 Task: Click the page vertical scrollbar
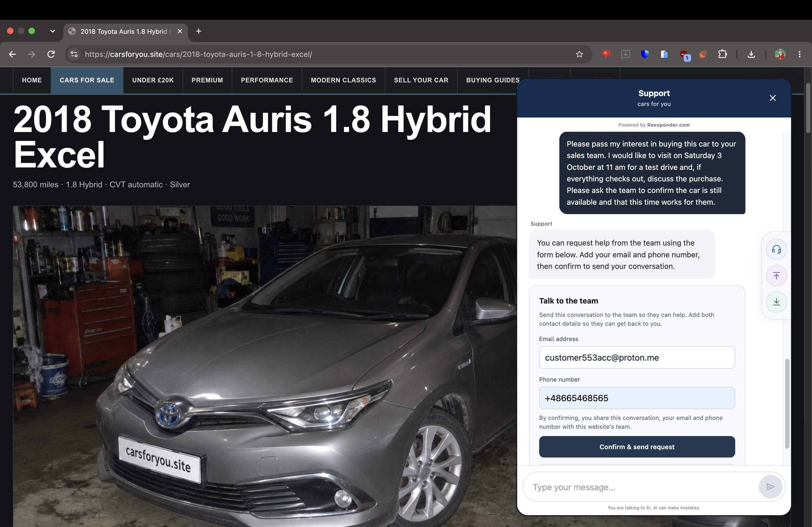[808, 108]
